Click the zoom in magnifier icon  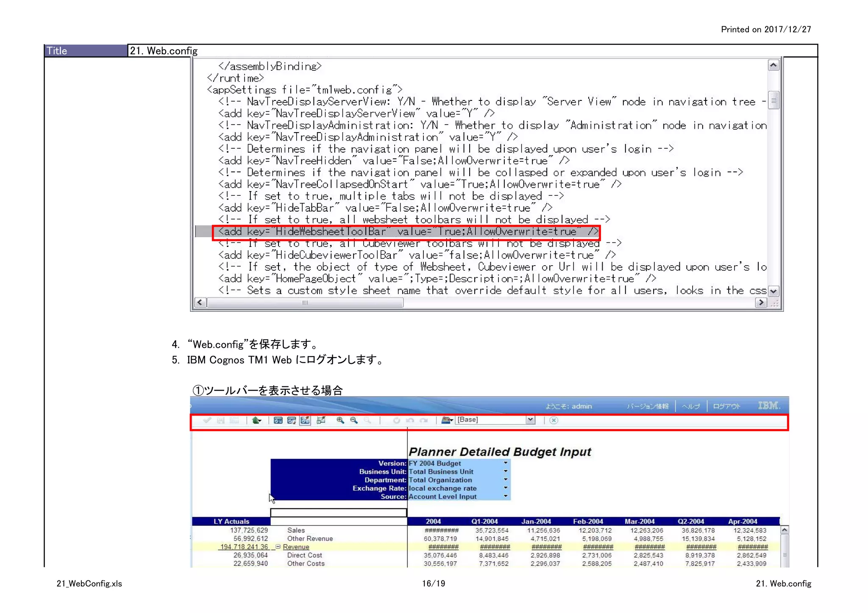coord(340,420)
